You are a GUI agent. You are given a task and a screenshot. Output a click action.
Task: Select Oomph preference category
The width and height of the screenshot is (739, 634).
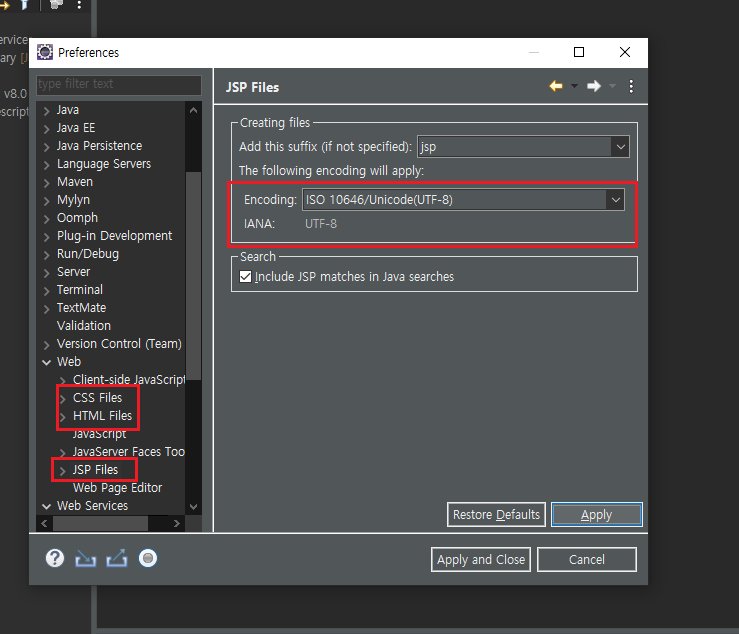pos(77,218)
